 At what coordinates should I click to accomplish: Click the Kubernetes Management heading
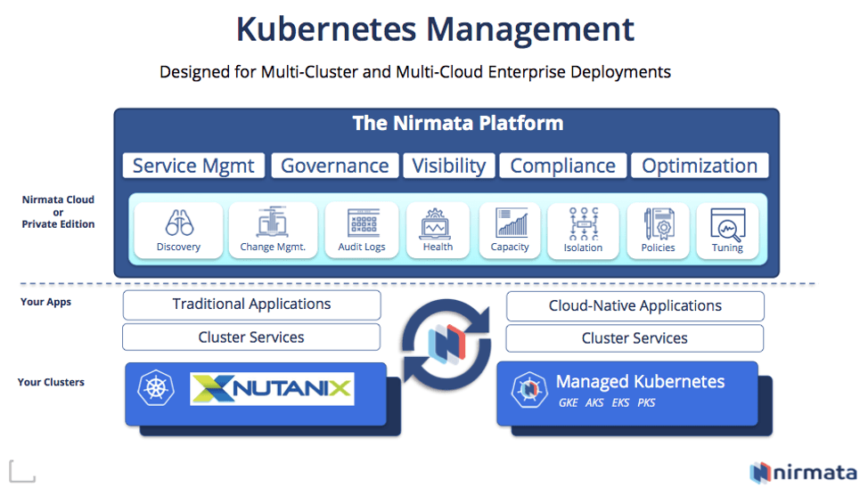click(x=435, y=29)
